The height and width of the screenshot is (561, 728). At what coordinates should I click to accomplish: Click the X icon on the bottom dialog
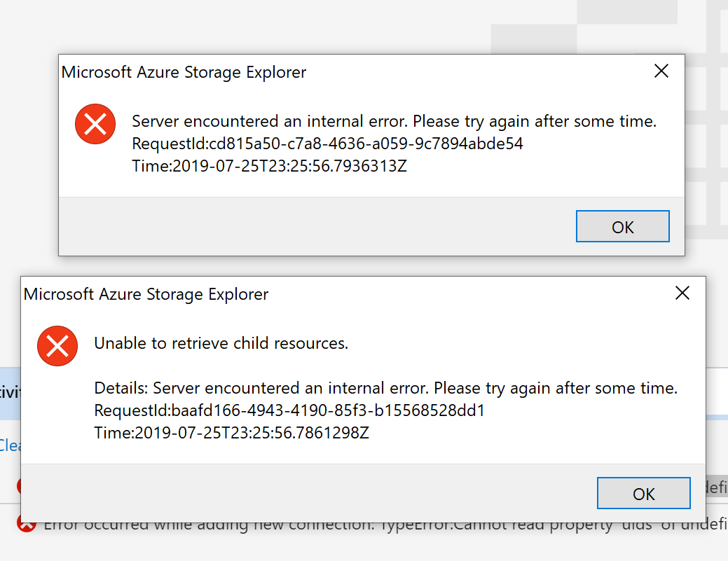coord(682,293)
